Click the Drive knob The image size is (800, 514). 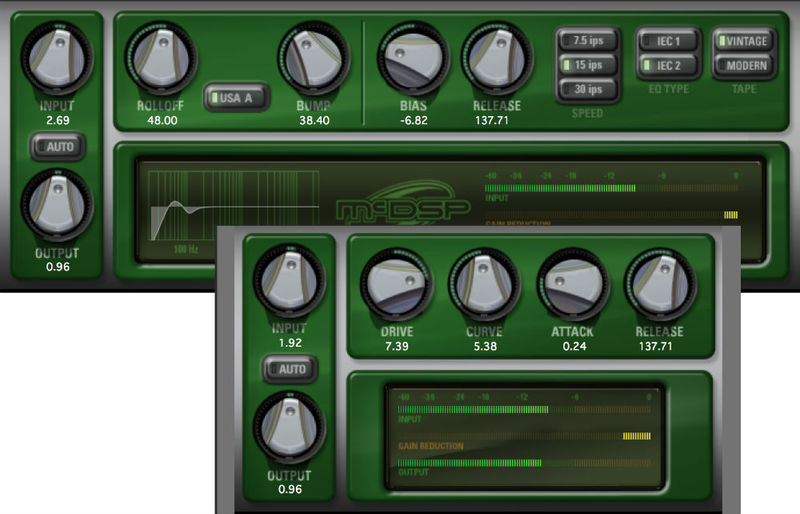click(x=396, y=284)
